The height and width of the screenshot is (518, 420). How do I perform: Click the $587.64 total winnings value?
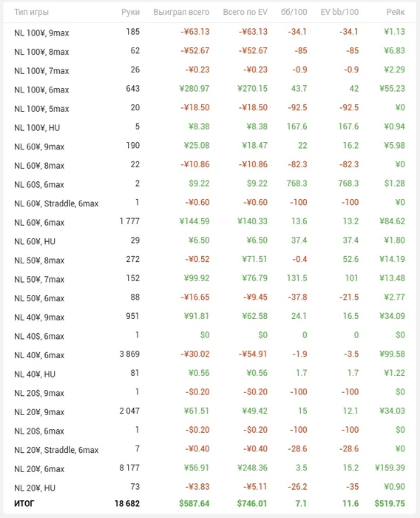tap(194, 503)
